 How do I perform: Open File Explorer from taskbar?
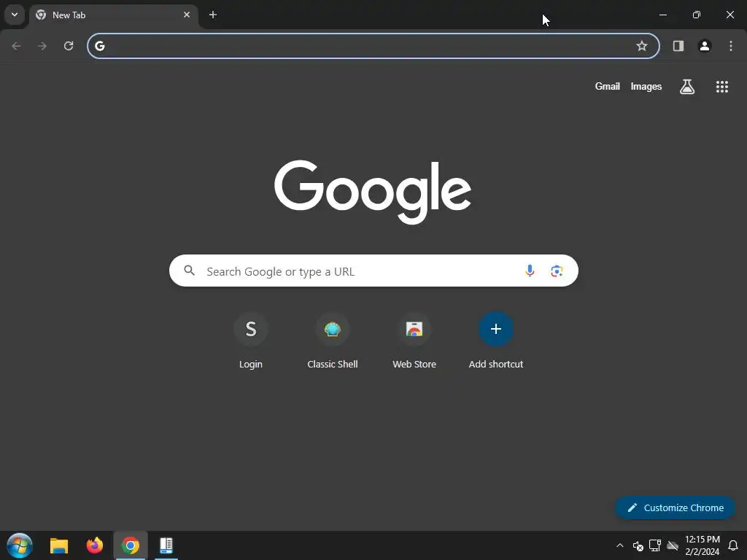pos(59,545)
